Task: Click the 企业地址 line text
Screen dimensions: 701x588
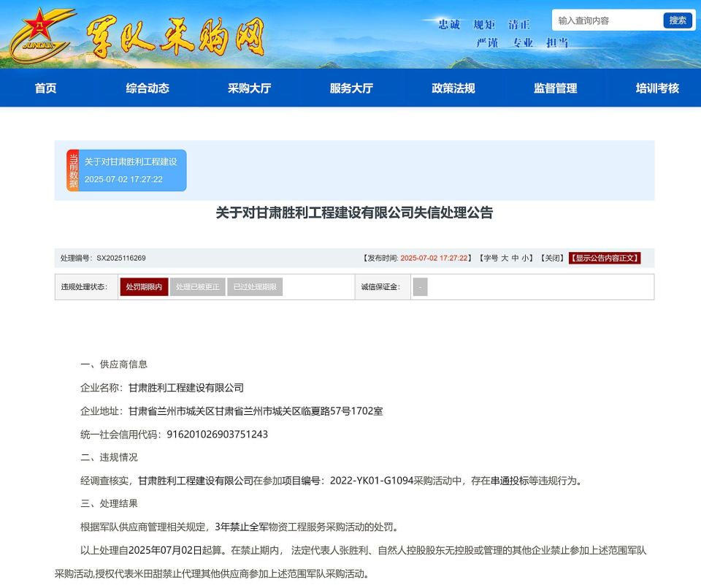Action: click(231, 411)
